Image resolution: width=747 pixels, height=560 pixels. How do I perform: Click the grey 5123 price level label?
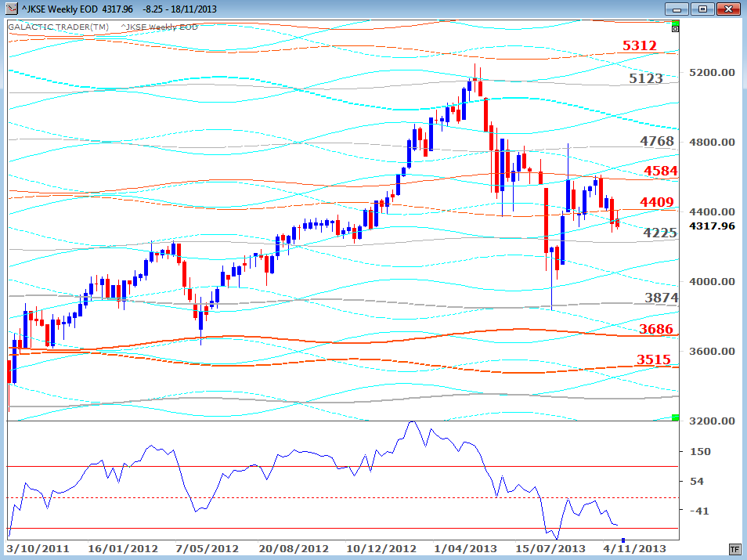pos(645,78)
